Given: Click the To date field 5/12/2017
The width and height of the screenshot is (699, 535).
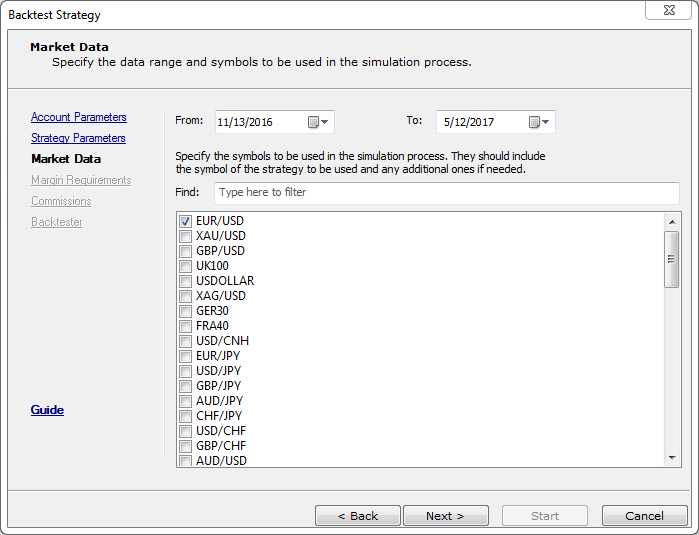Looking at the screenshot, I should pyautogui.click(x=482, y=122).
